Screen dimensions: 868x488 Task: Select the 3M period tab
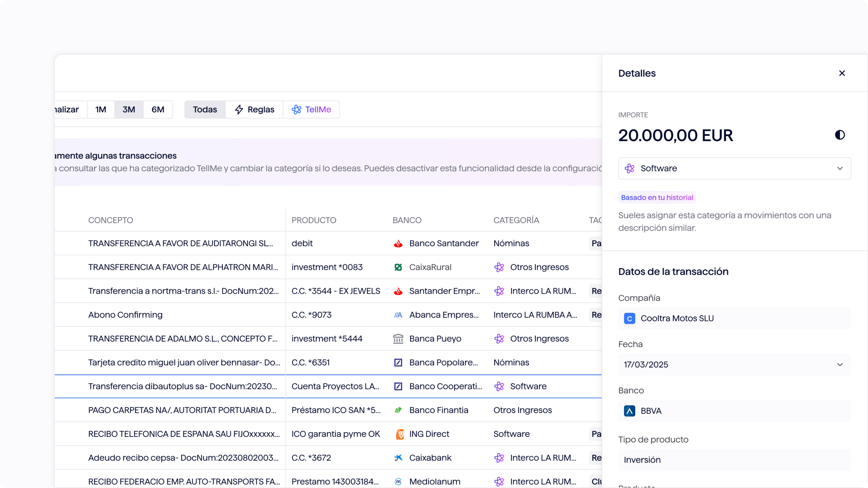tap(129, 109)
